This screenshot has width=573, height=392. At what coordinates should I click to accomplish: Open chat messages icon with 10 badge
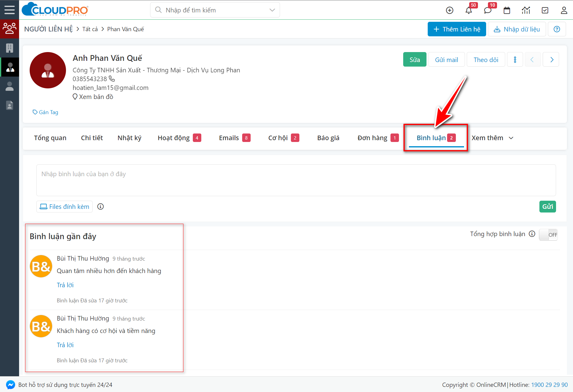[x=488, y=10]
